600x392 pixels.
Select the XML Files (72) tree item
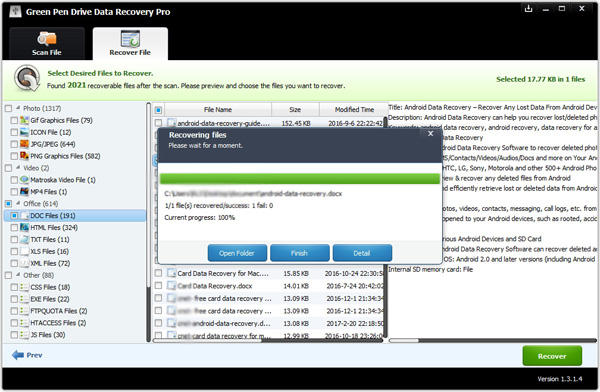click(50, 263)
